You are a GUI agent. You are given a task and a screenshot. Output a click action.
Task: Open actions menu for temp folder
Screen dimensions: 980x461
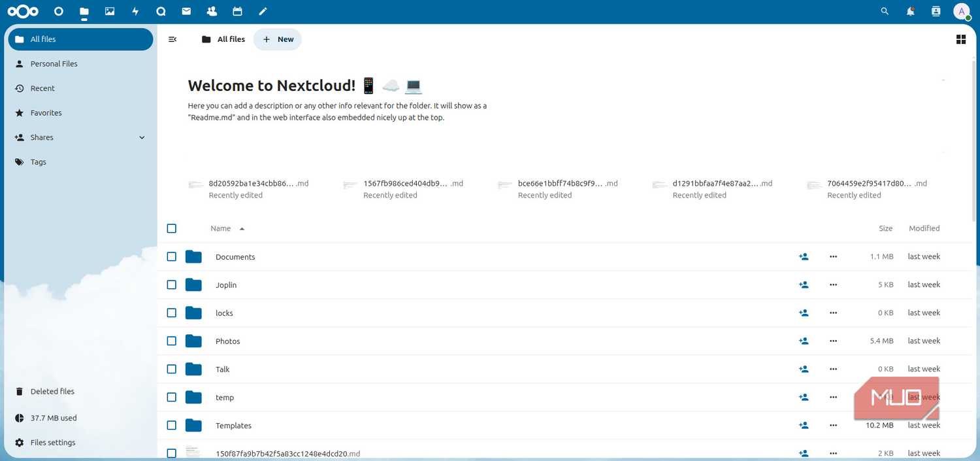click(833, 398)
